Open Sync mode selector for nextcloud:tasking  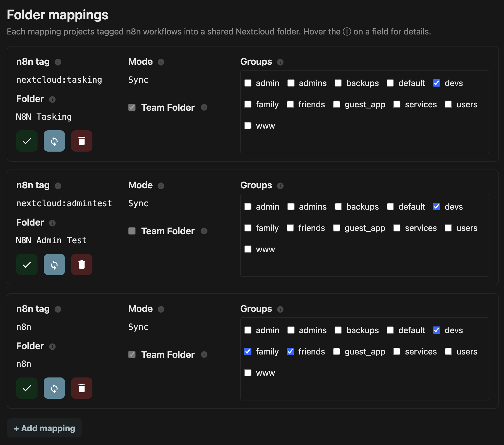[x=138, y=80]
